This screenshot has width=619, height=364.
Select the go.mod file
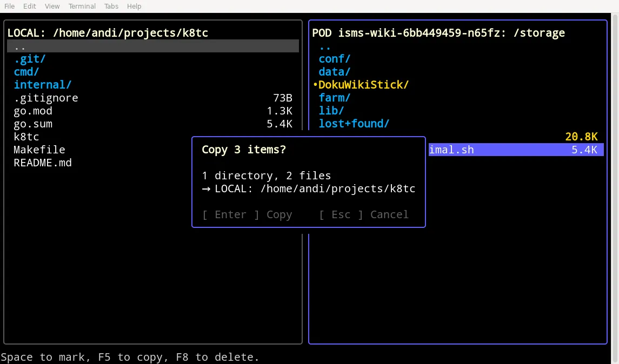point(153,111)
